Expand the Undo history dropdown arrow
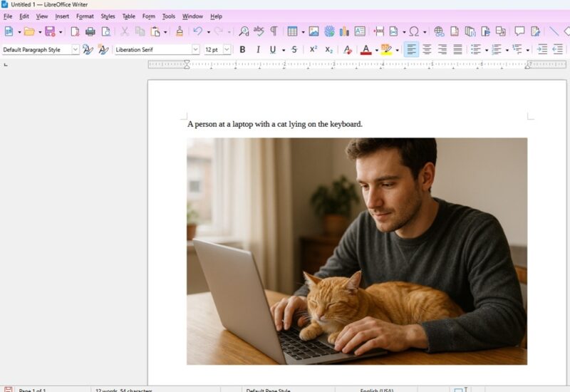 click(208, 32)
